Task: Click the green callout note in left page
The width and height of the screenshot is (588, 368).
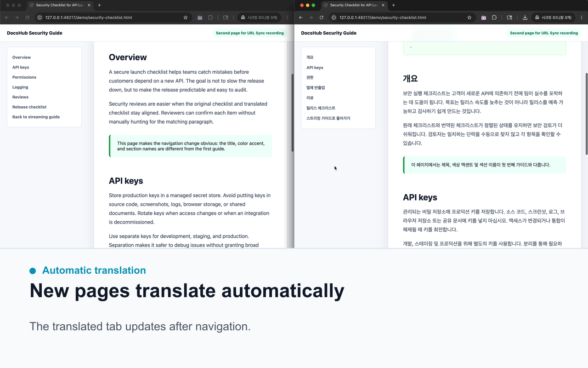Action: [190, 146]
